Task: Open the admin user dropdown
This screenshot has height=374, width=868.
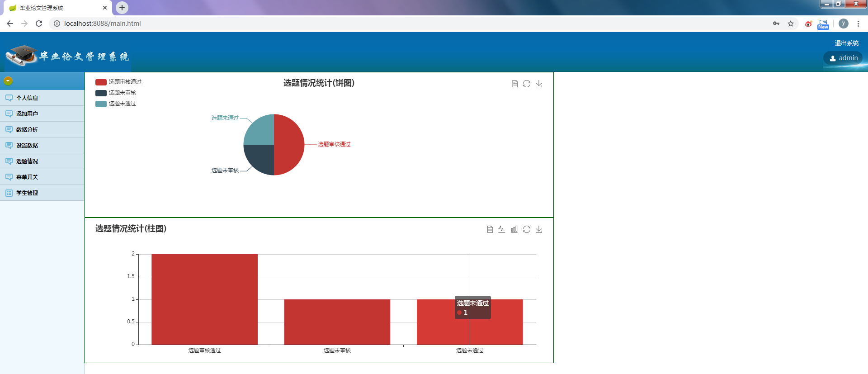Action: pos(843,58)
